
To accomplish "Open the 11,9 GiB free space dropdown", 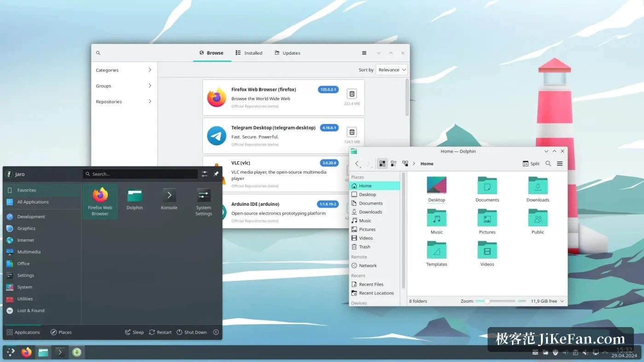I will coord(547,301).
